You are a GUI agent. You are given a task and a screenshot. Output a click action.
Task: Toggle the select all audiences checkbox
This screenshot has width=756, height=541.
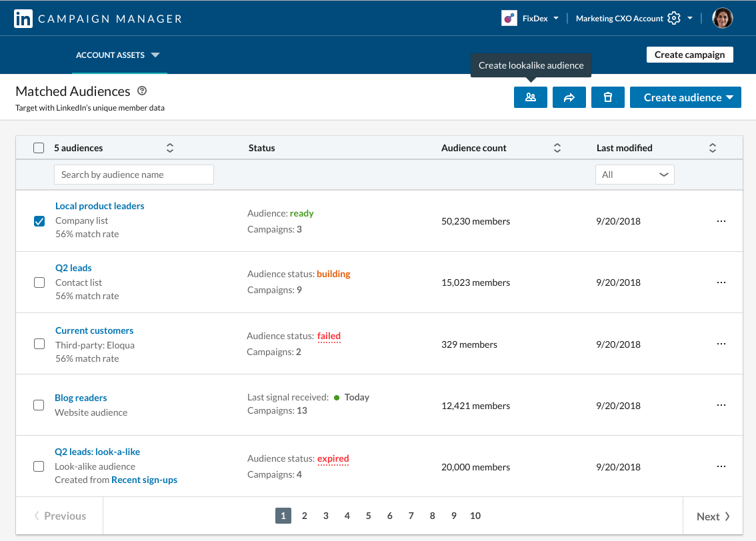click(39, 148)
